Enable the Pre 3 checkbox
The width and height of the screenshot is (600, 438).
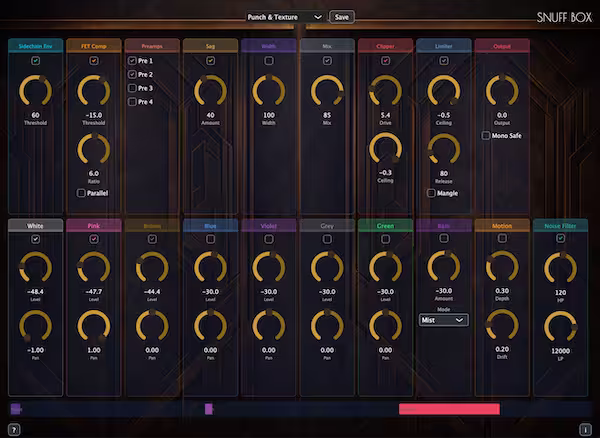[132, 88]
